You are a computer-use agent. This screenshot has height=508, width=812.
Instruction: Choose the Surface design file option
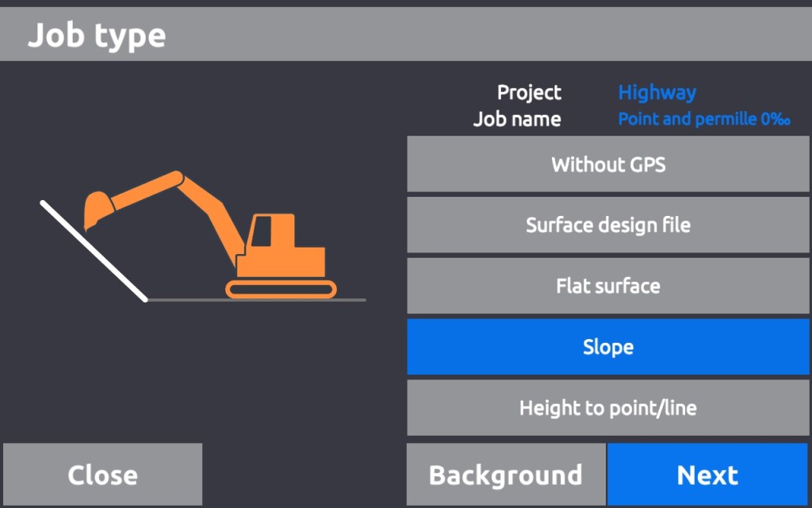[608, 225]
